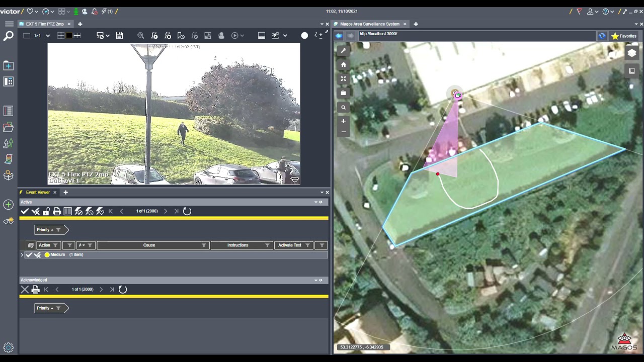Image resolution: width=644 pixels, height=362 pixels.
Task: Open the playback play-circle dropdown
Action: coord(237,36)
